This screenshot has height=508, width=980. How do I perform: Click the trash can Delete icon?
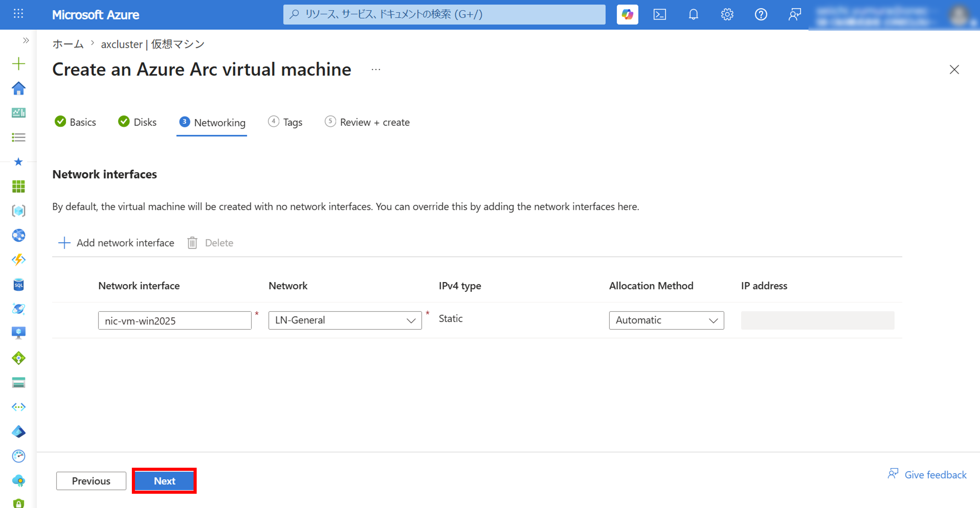pos(192,243)
